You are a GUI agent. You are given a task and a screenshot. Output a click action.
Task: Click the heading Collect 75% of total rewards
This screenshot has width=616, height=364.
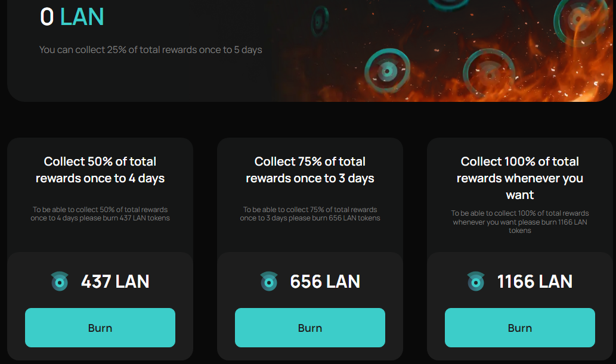click(x=309, y=170)
